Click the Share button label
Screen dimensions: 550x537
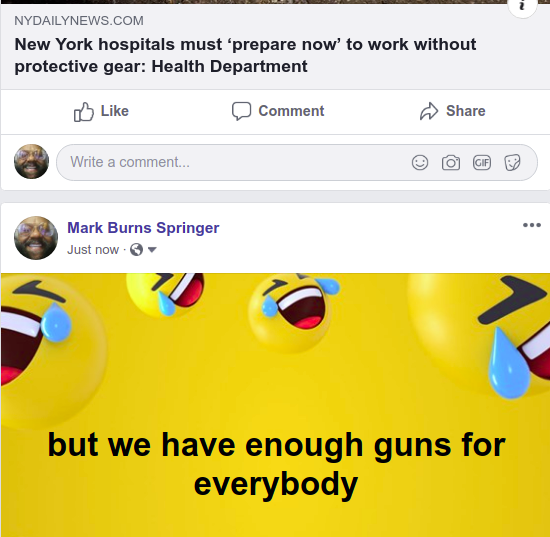coord(465,111)
